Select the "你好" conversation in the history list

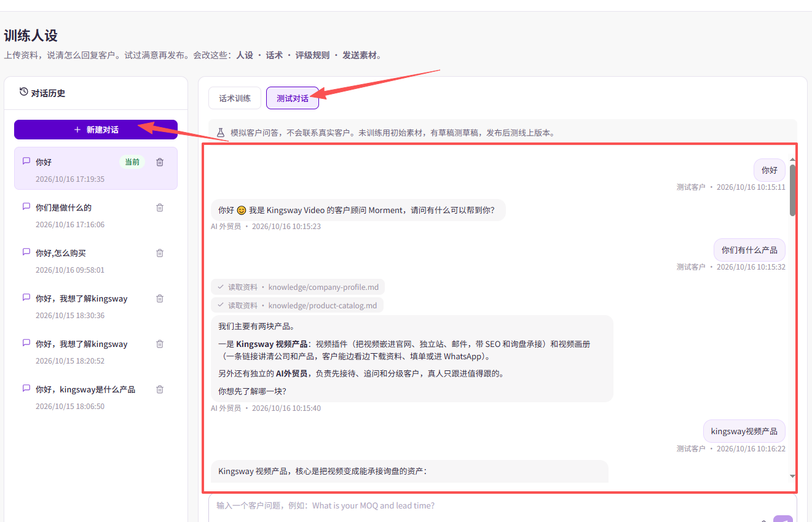pyautogui.click(x=96, y=168)
